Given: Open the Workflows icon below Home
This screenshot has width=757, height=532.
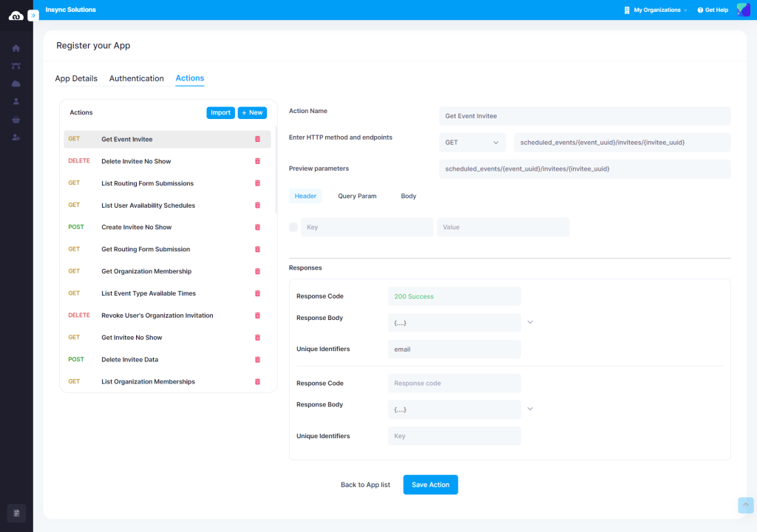Looking at the screenshot, I should (15, 65).
